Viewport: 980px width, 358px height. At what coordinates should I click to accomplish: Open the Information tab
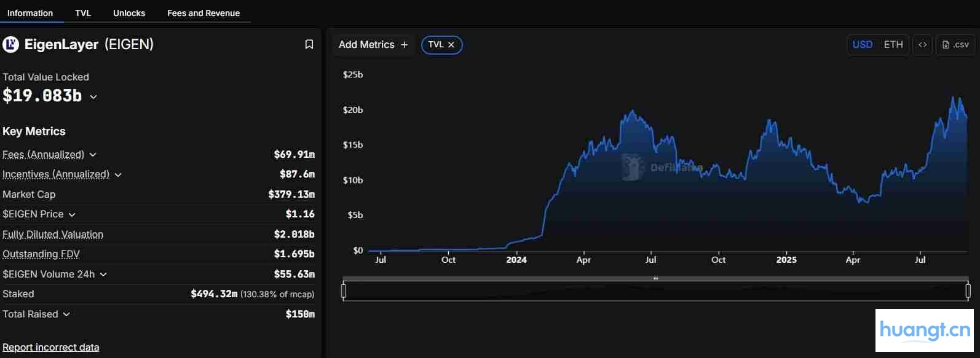point(30,13)
